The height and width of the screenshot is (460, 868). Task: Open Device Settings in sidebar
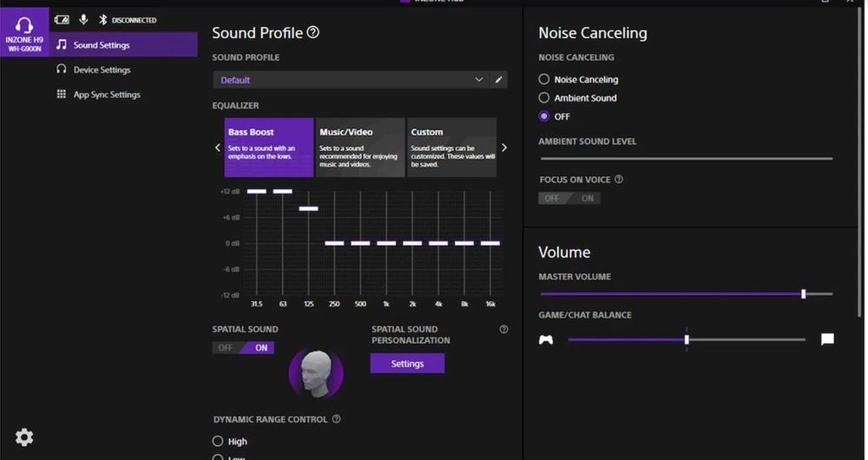(102, 69)
